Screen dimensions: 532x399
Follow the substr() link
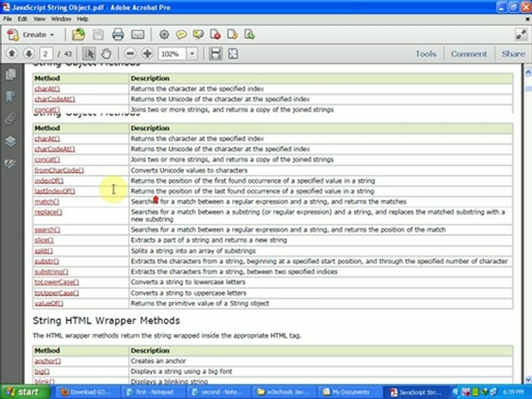(x=47, y=262)
